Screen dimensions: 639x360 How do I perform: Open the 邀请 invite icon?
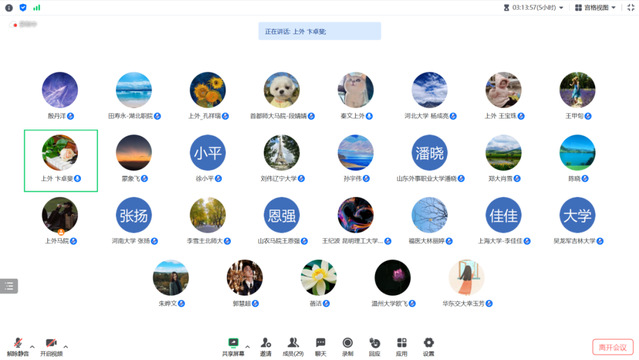tap(266, 347)
